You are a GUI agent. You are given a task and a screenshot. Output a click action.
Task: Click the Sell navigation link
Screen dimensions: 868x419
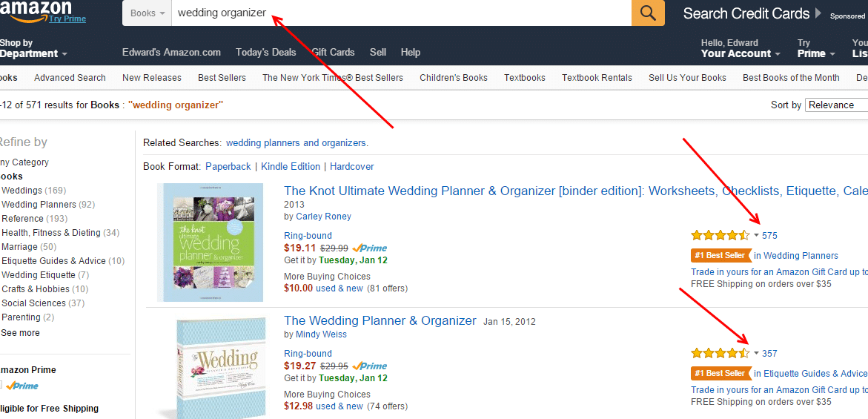378,53
